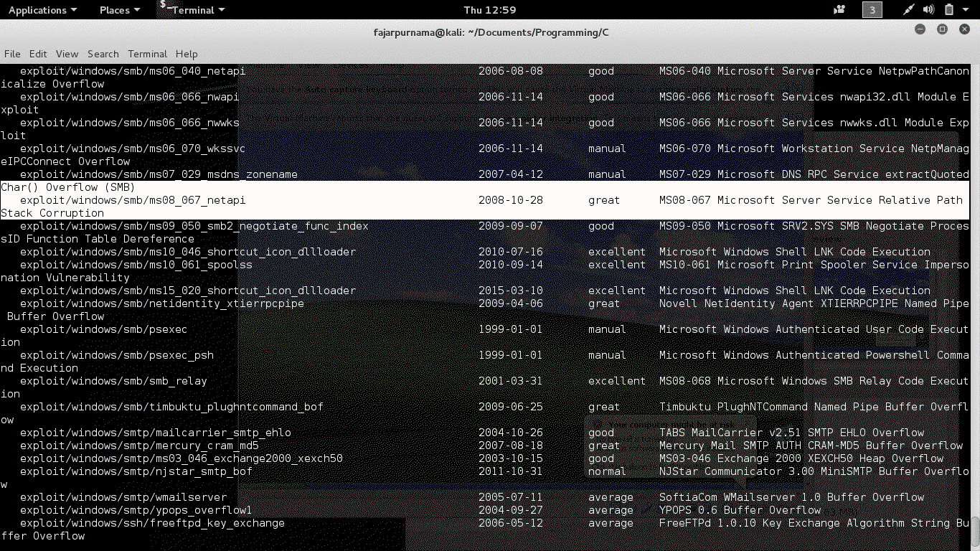Click ms10_046_shortcut_icon_dllloader module path
Image resolution: width=980 pixels, height=551 pixels.
[x=188, y=252]
